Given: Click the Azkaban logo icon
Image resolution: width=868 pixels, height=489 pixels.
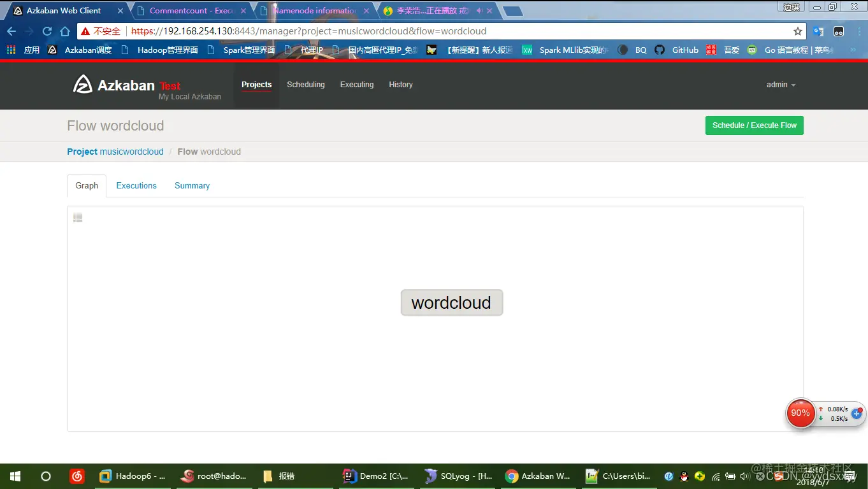Looking at the screenshot, I should 83,84.
